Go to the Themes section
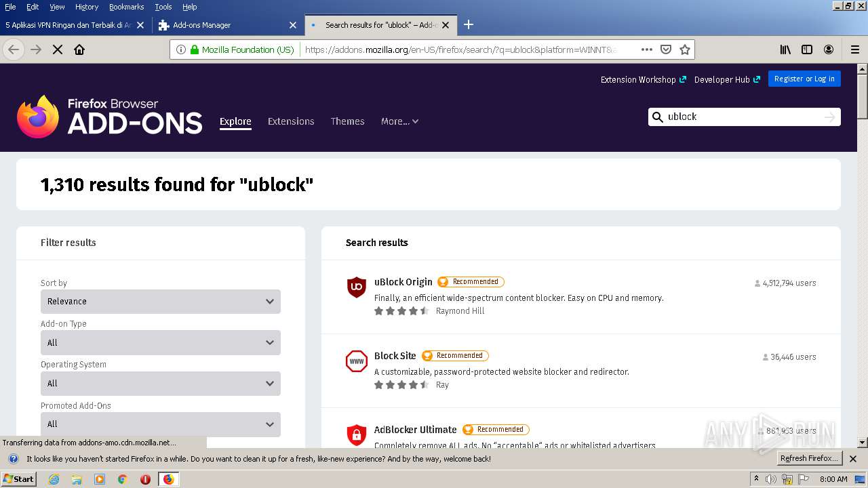This screenshot has height=488, width=868. tap(348, 121)
